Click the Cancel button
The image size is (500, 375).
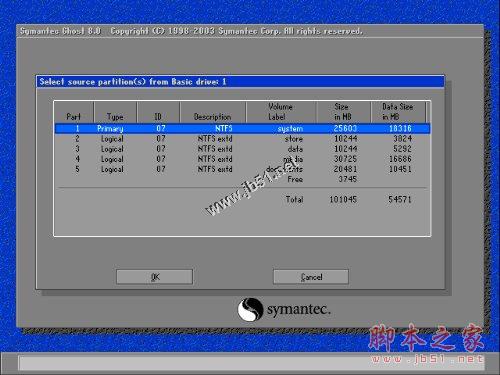tap(311, 277)
